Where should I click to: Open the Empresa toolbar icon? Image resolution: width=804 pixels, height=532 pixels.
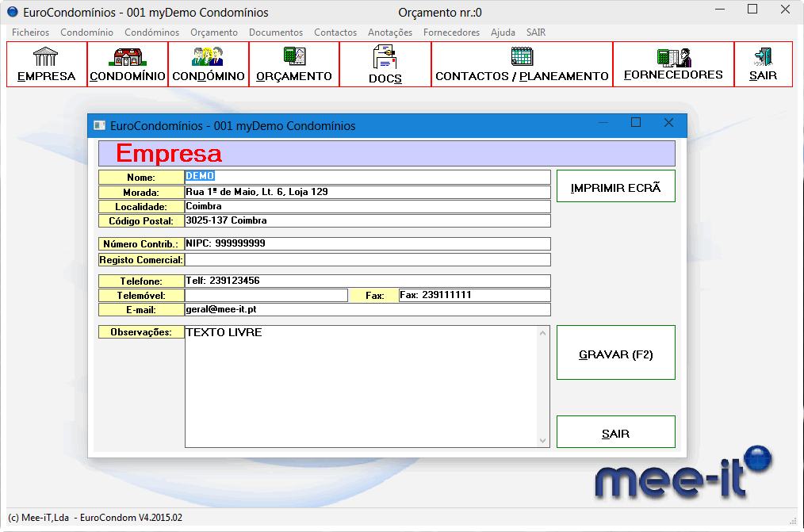[x=46, y=57]
